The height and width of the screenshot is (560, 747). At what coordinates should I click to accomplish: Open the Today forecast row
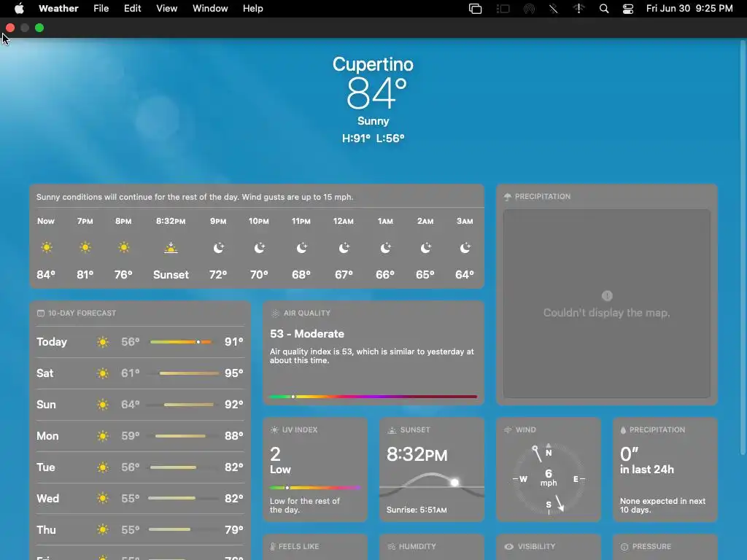[140, 342]
